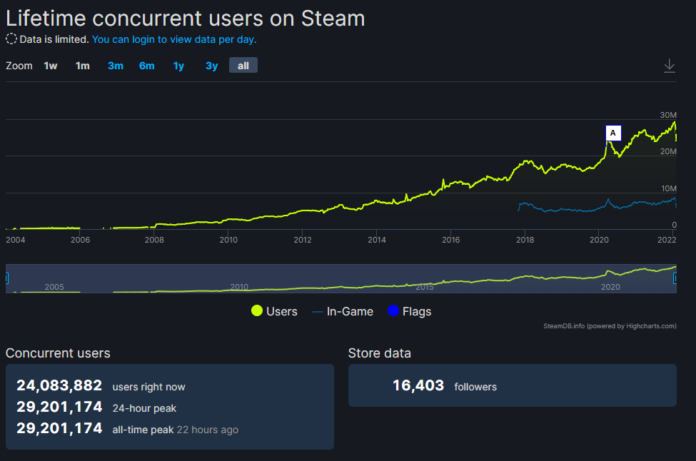Click the dashed circle data-limited icon
This screenshot has width=696, height=461.
(x=11, y=39)
